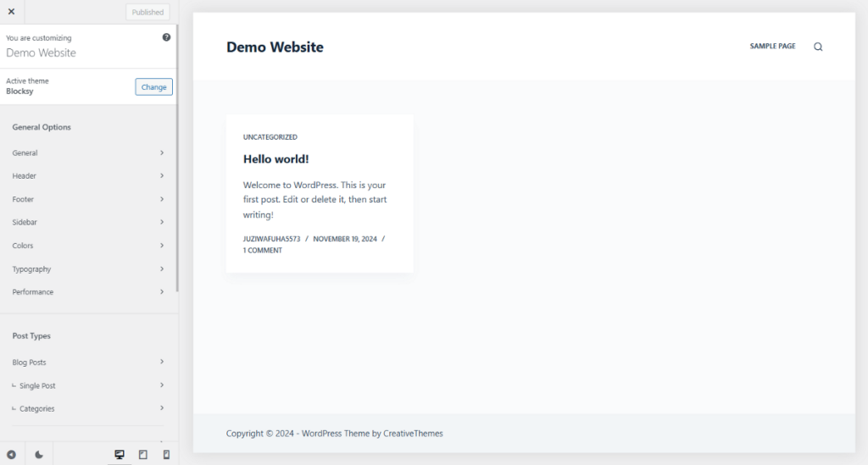Open the 1 COMMENT link
This screenshot has width=868, height=465.
coord(263,251)
